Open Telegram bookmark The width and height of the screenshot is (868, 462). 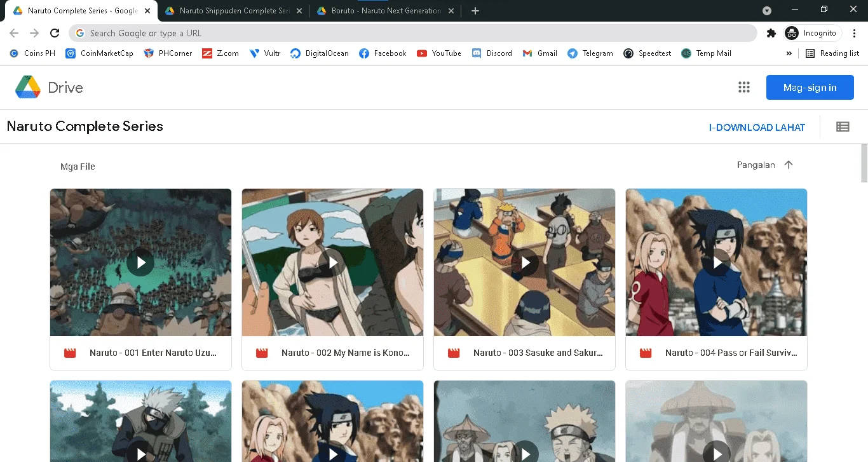click(590, 53)
